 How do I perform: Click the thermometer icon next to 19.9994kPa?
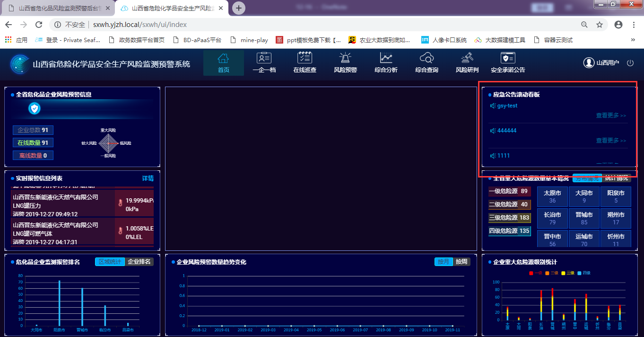click(x=120, y=204)
